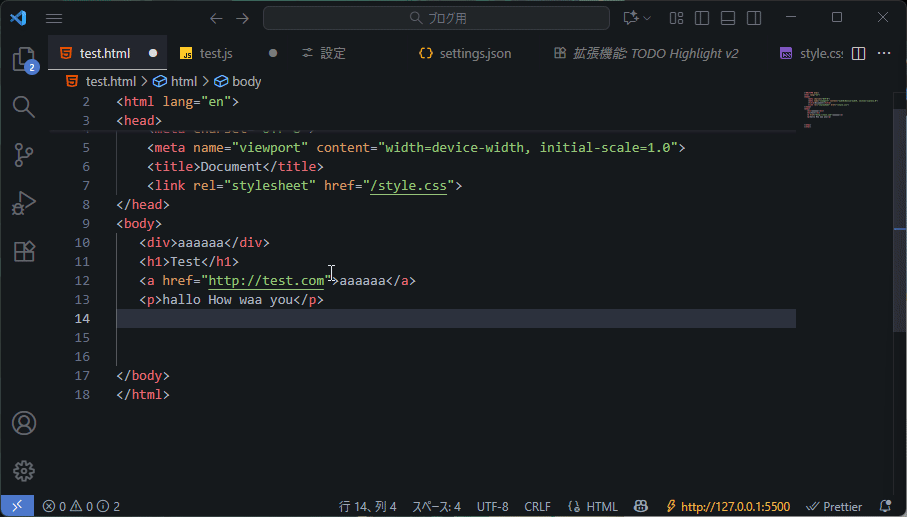Show errors and warnings problems count
This screenshot has width=907, height=517.
click(81, 507)
